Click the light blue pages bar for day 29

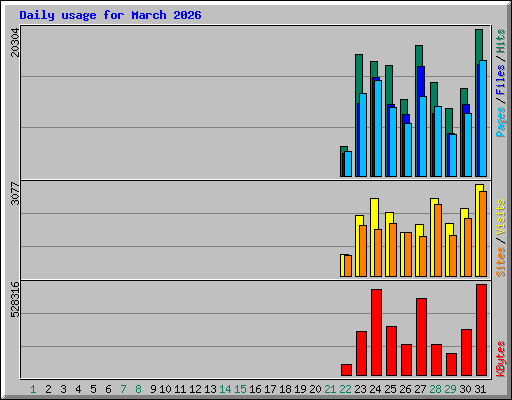[453, 155]
